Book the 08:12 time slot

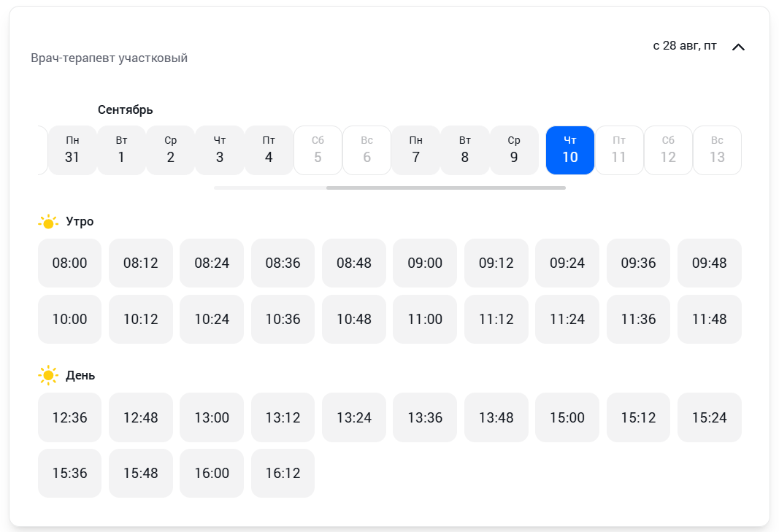(141, 263)
